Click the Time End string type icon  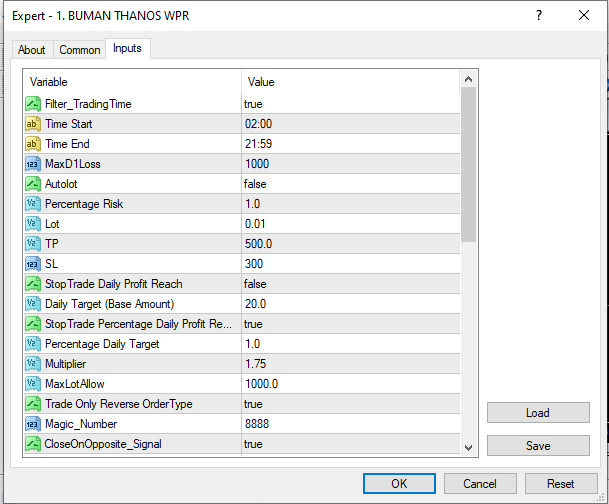[x=33, y=144]
